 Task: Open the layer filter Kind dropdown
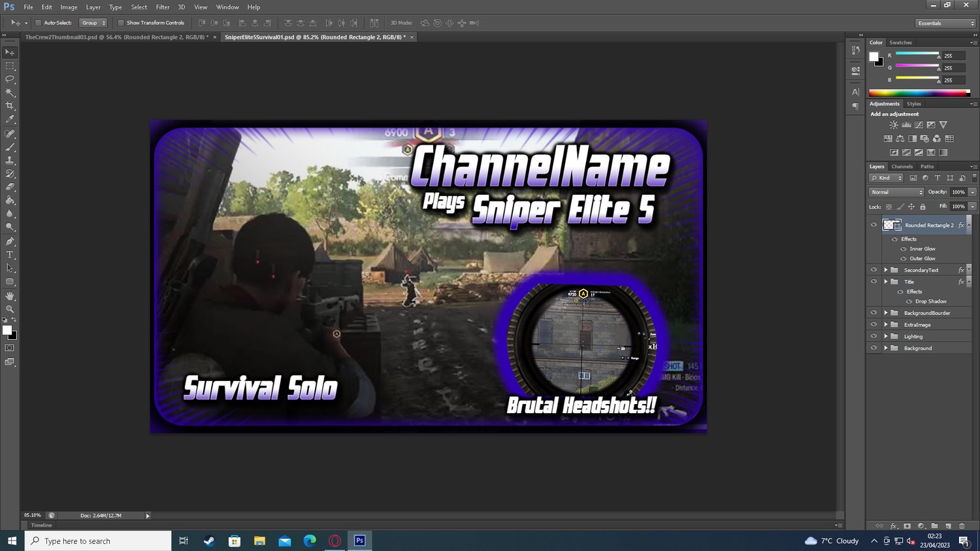click(886, 178)
